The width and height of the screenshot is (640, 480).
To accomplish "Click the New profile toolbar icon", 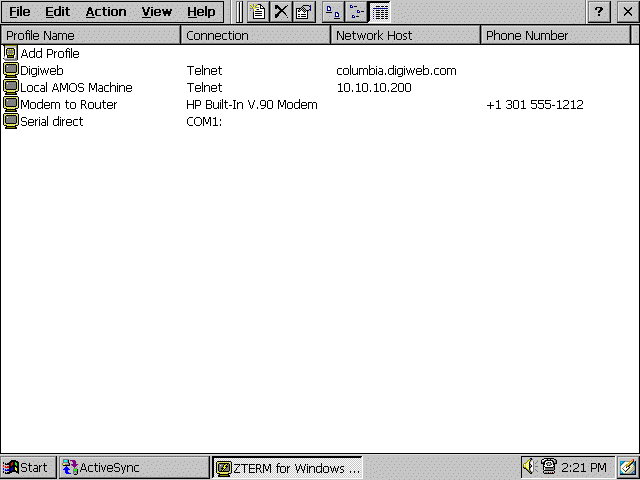I will (258, 12).
